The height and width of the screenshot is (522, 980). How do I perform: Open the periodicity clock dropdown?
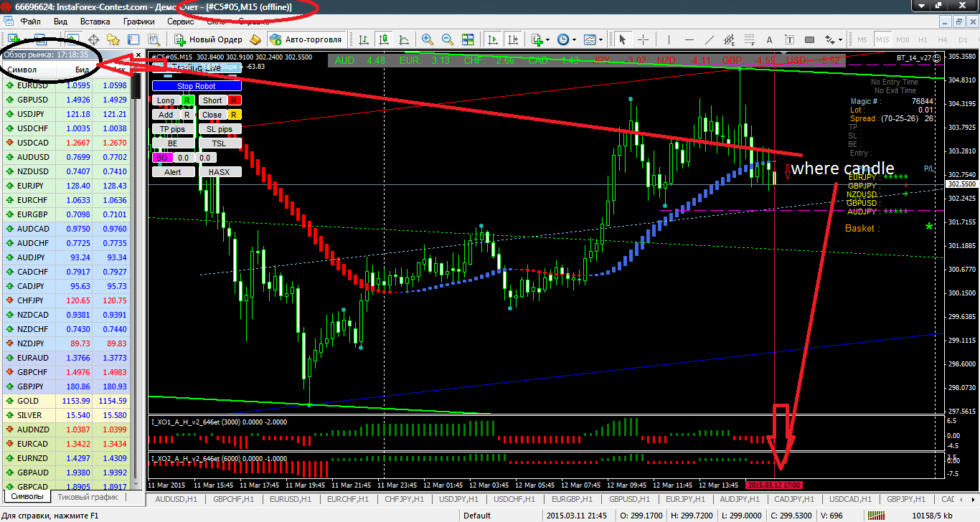[567, 39]
